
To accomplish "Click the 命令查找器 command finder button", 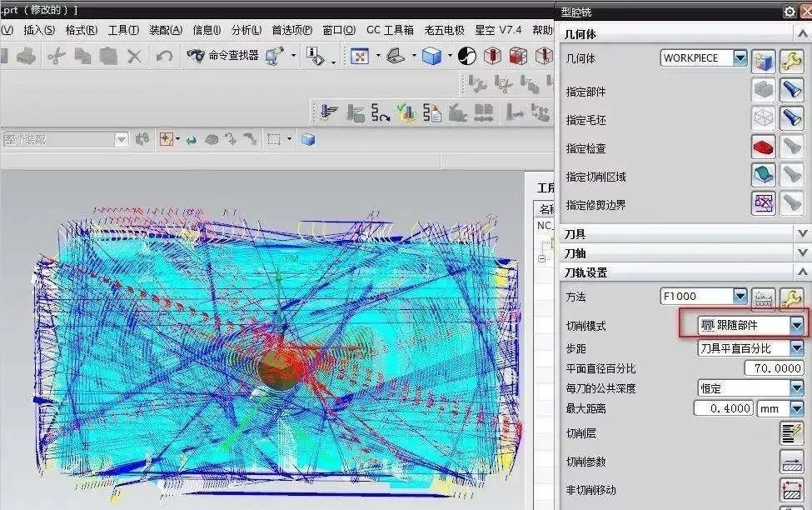I will (223, 56).
